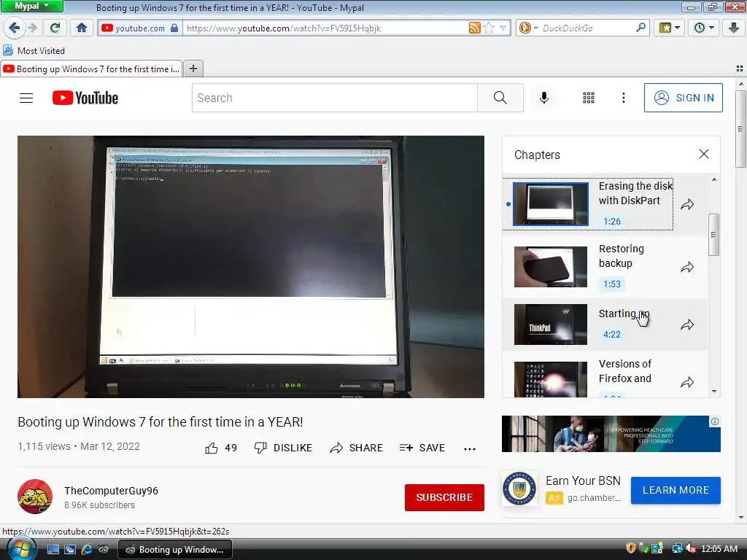
Task: Open the downloads arrow button
Action: click(734, 28)
